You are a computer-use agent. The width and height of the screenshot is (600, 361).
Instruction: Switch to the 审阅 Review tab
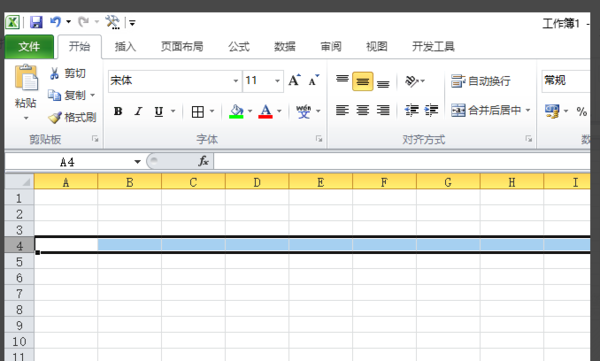point(331,47)
